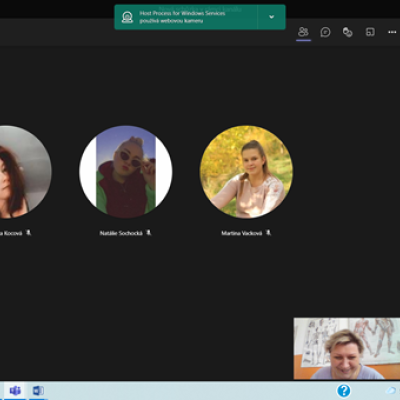Select Martina Vacková's profile picture
Viewport: 400px width, 400px height.
coord(246,172)
